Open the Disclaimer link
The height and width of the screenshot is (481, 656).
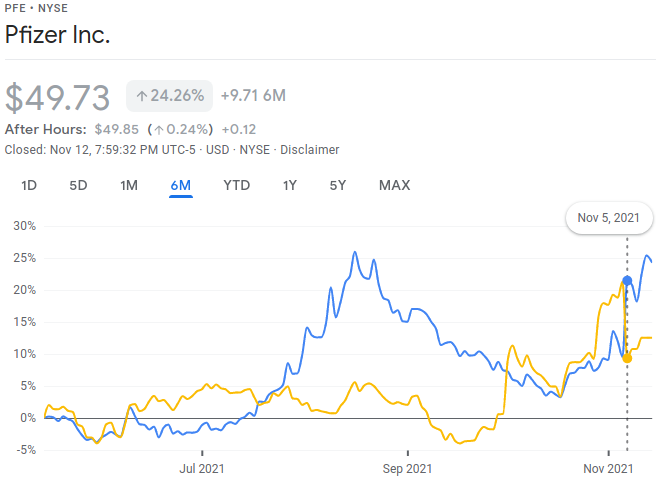[x=309, y=150]
